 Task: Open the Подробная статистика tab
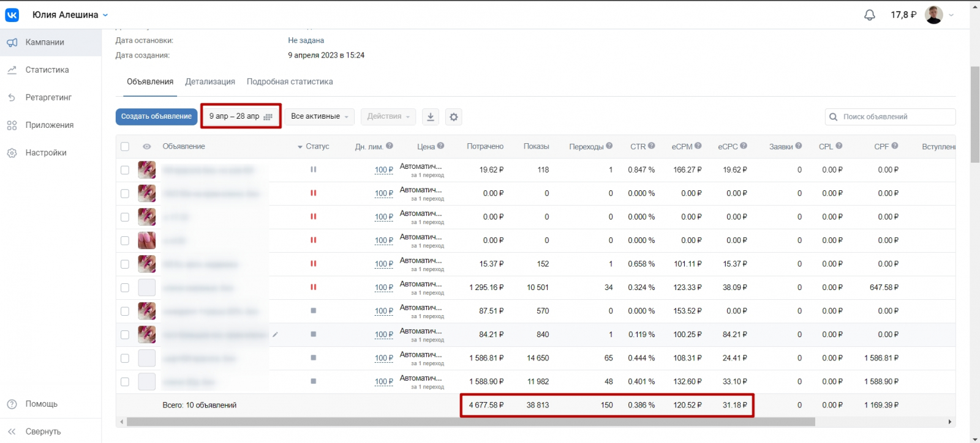point(290,82)
